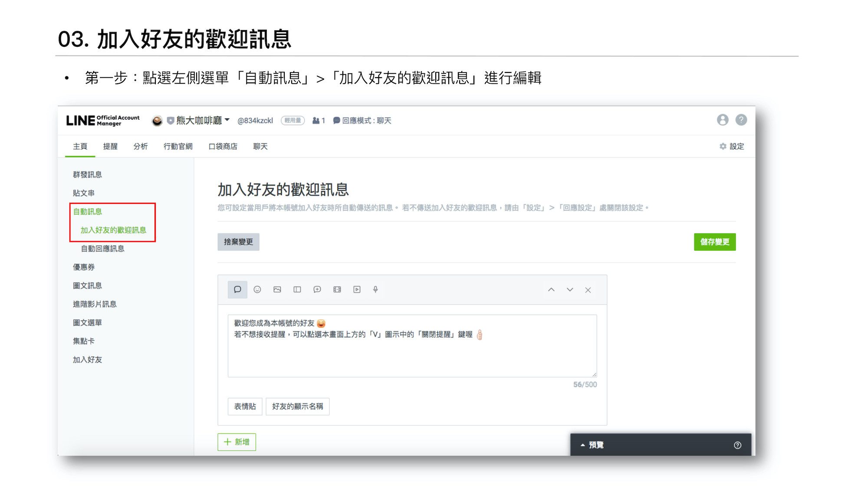
Task: Open 自動回應訊息 in the sidebar
Action: [103, 249]
